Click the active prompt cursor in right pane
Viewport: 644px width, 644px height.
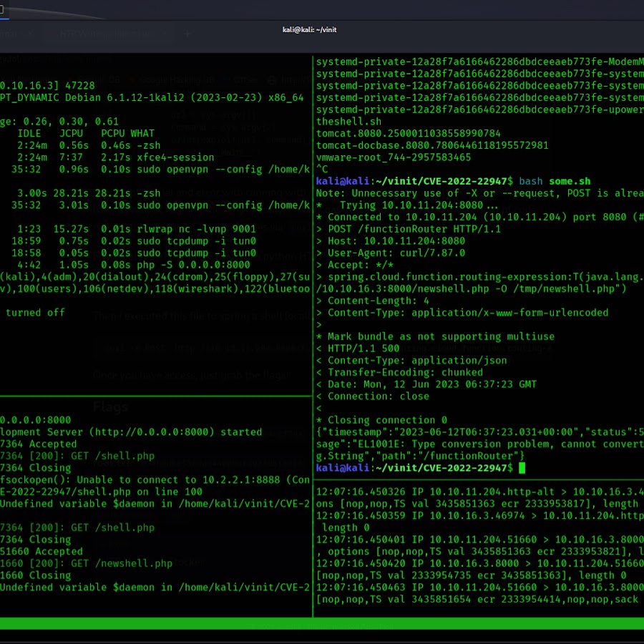click(x=522, y=468)
